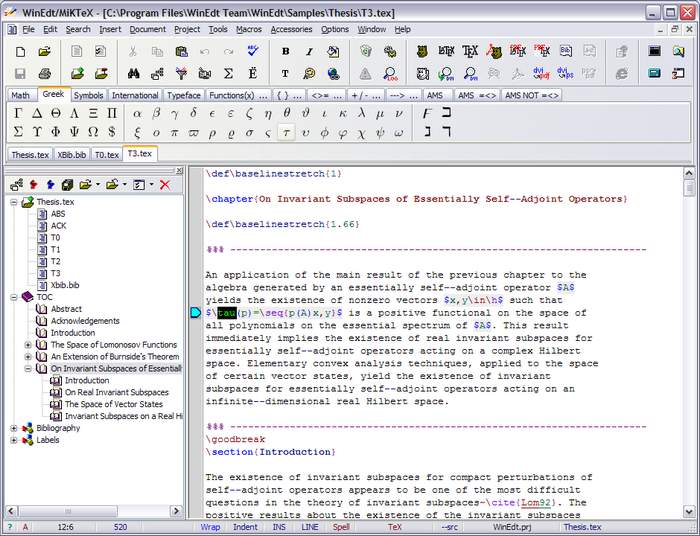Toggle Indent mode in status bar
The height and width of the screenshot is (536, 700).
click(x=245, y=527)
